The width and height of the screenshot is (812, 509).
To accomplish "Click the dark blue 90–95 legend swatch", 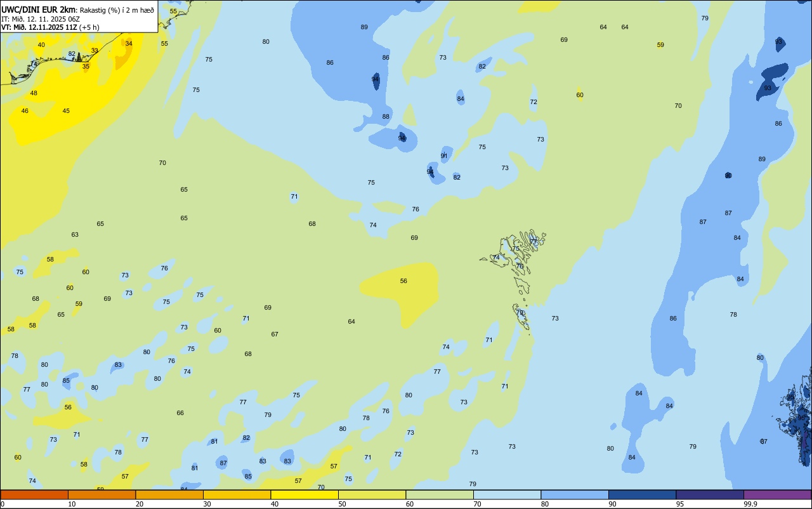I will (642, 494).
